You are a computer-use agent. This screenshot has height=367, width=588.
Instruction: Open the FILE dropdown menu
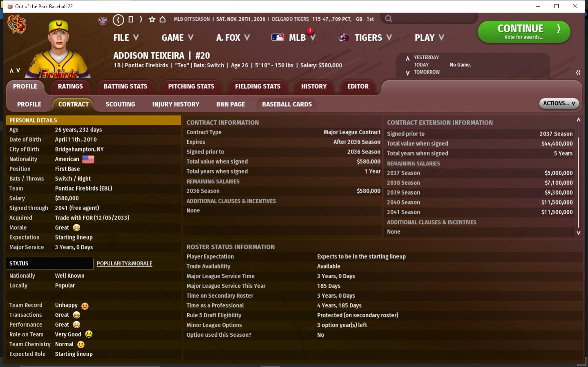(x=126, y=38)
